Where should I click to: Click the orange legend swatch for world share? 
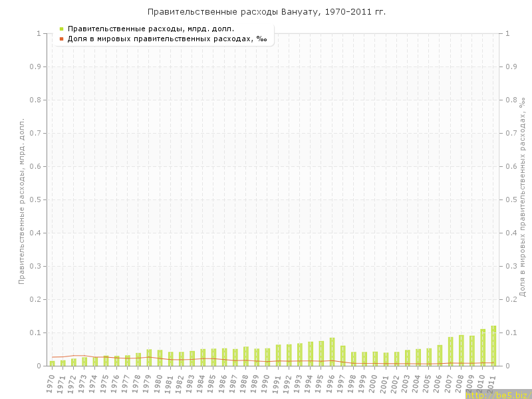[61, 39]
